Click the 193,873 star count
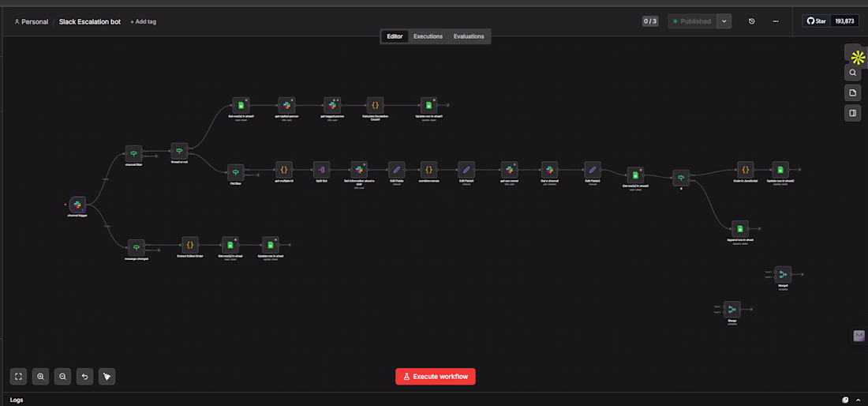This screenshot has width=868, height=406. (x=845, y=21)
